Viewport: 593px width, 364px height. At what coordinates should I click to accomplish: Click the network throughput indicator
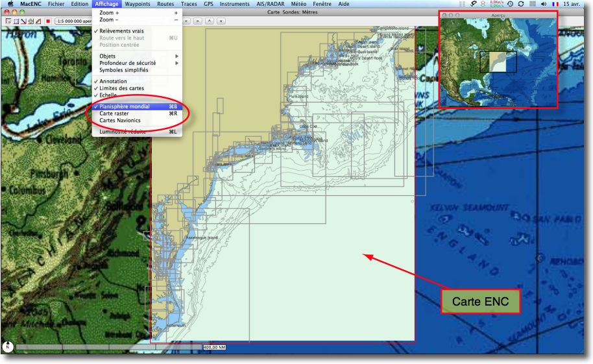[x=496, y=4]
